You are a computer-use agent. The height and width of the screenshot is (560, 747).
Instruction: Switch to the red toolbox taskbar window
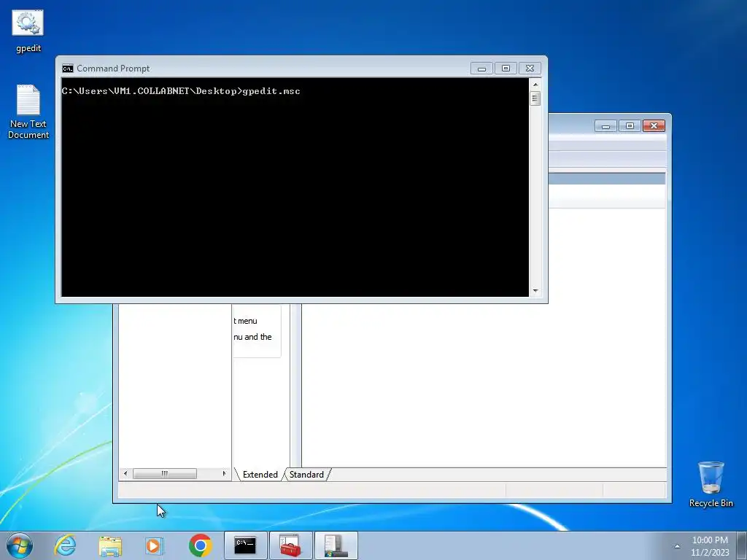pos(290,545)
